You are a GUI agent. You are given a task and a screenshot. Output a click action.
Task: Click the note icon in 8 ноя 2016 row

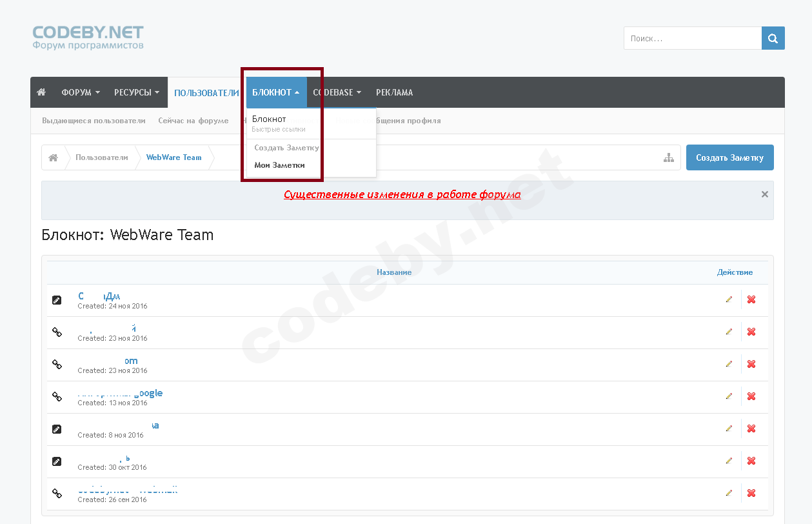pos(57,429)
